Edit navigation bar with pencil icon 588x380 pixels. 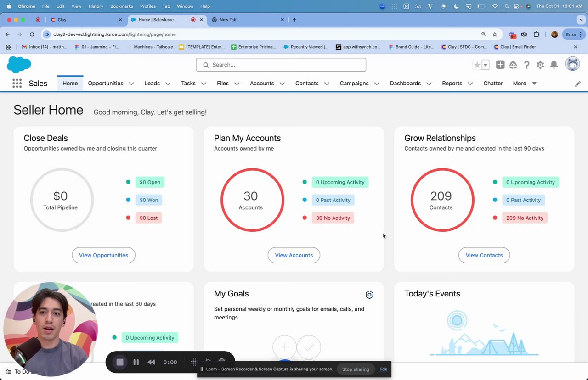pyautogui.click(x=578, y=84)
